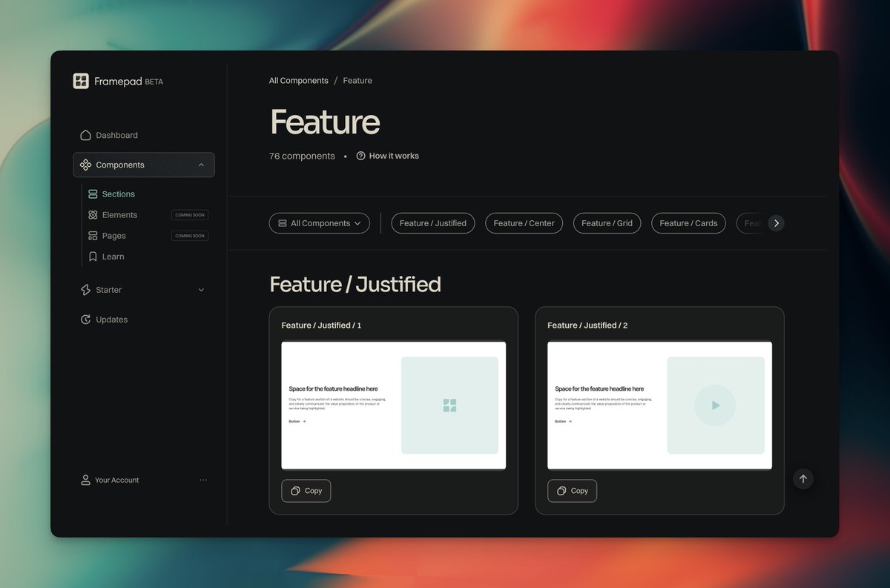Screen dimensions: 890x588
Task: Click the Elements icon in sidebar
Action: tap(93, 214)
